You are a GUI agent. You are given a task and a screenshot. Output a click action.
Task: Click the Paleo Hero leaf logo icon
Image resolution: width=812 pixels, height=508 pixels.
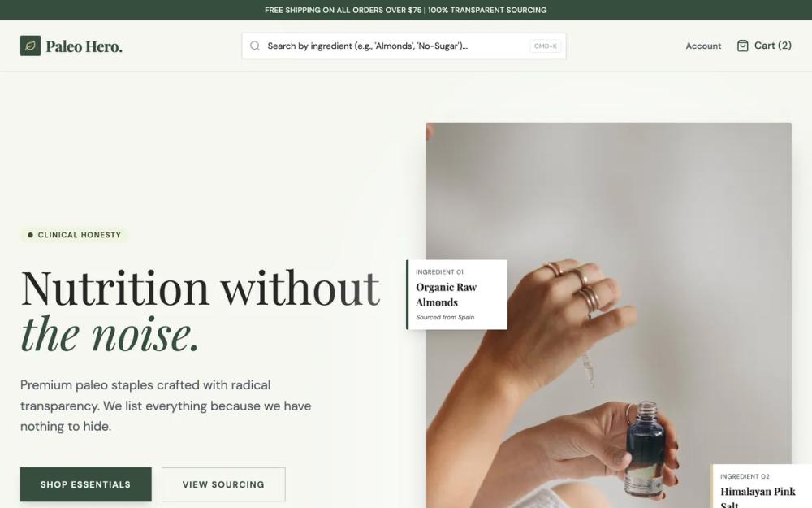coord(30,46)
